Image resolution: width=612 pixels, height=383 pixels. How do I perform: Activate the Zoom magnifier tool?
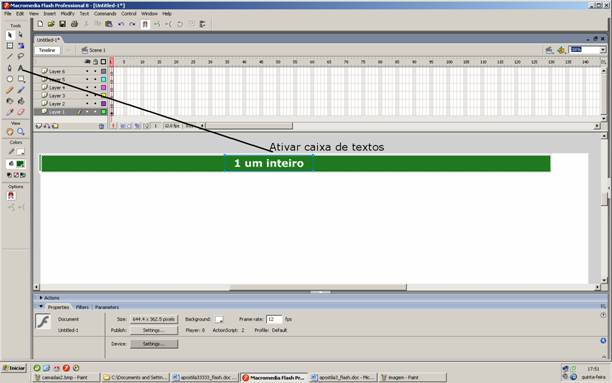pos(21,132)
